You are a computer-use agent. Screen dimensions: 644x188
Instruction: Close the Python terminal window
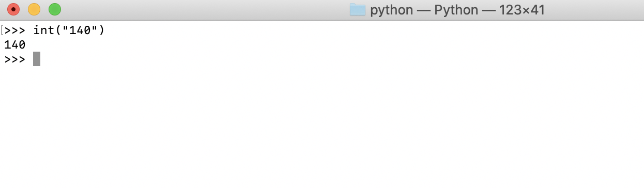click(13, 9)
